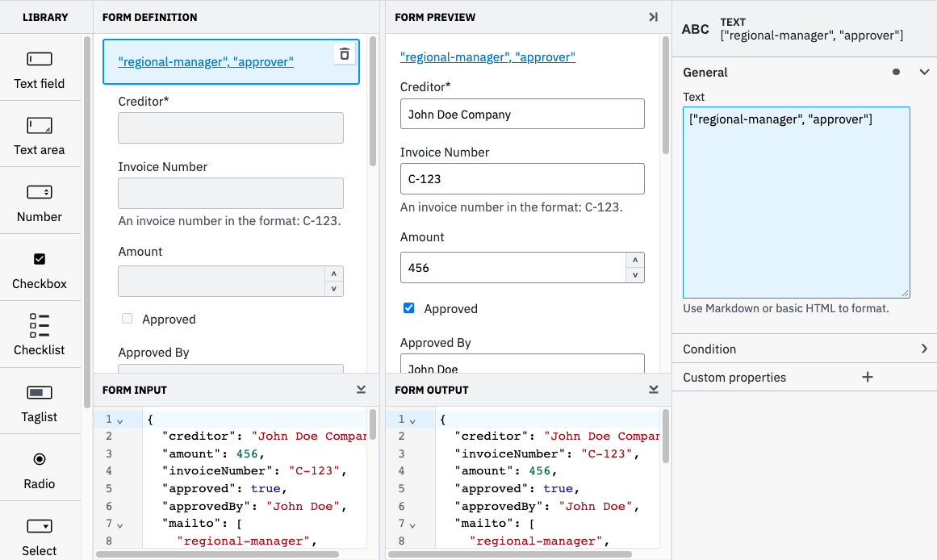Toggle the Approved checkbox in Form Definition
The width and height of the screenshot is (937, 560).
(x=127, y=319)
